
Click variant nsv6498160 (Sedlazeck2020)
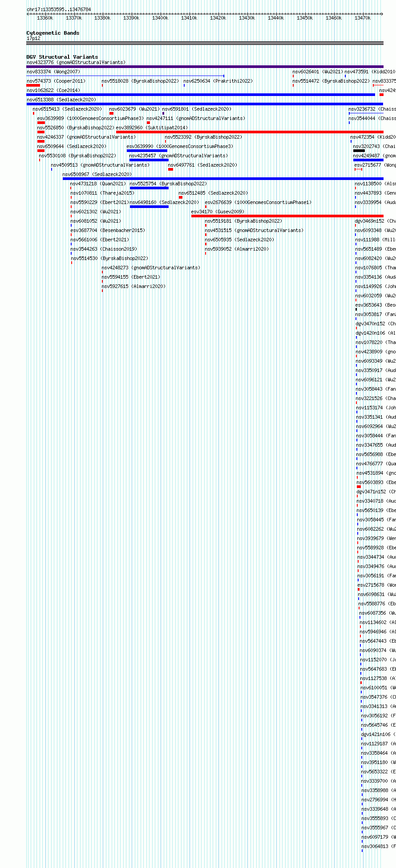pos(165,202)
